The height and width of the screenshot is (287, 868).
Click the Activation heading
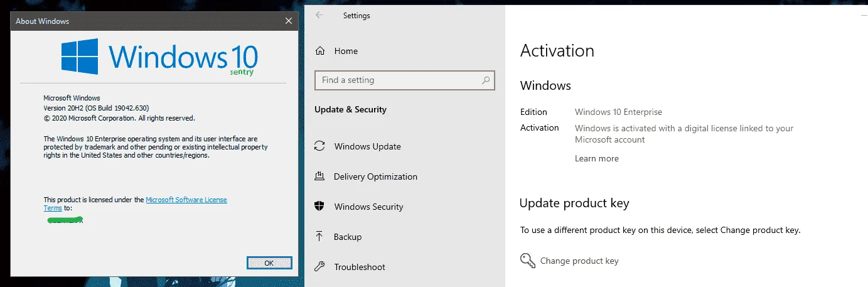point(557,50)
